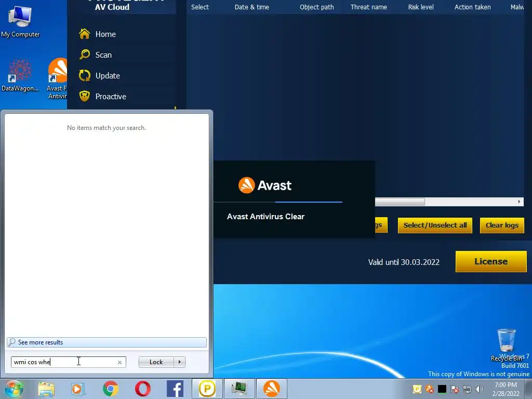Click the Avast Antivirus Clear text

coord(265,217)
